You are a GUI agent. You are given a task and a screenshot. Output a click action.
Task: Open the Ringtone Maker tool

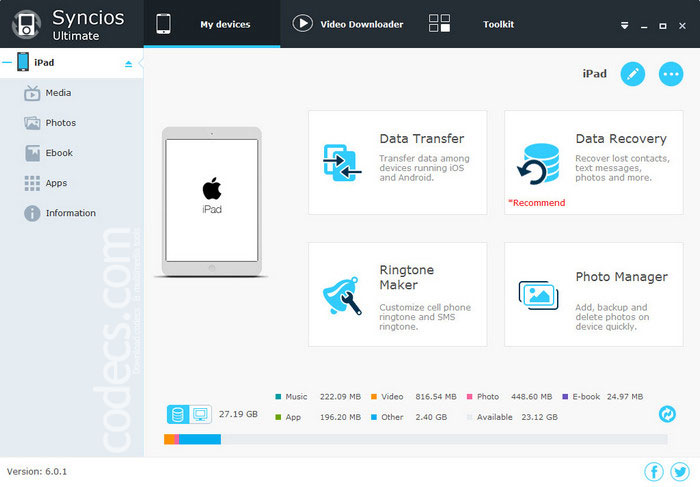(x=397, y=294)
